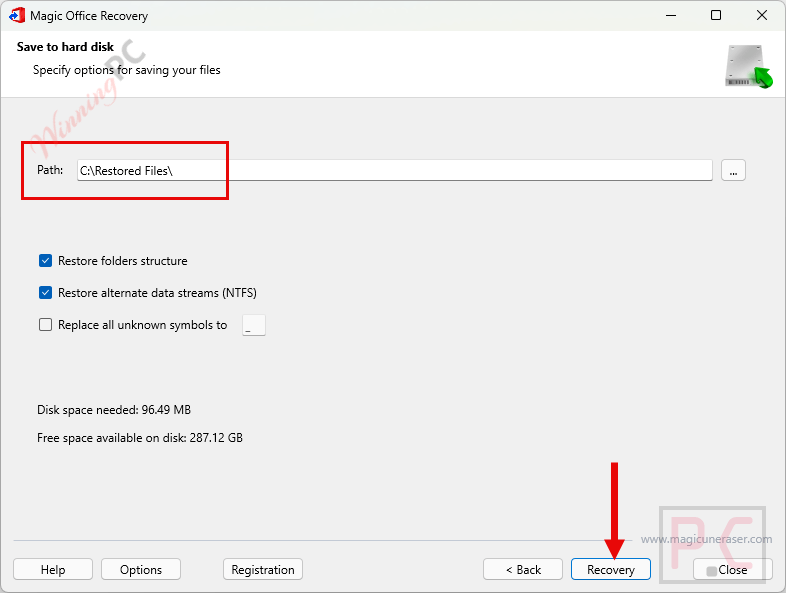Enable Replace all unknown symbols to
This screenshot has width=786, height=593.
coord(46,325)
